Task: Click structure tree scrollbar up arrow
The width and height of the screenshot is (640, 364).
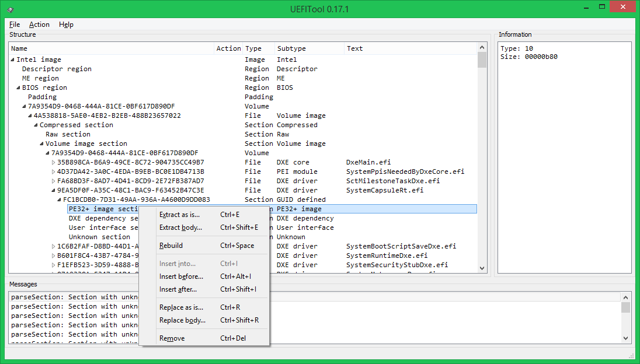Action: pos(482,47)
